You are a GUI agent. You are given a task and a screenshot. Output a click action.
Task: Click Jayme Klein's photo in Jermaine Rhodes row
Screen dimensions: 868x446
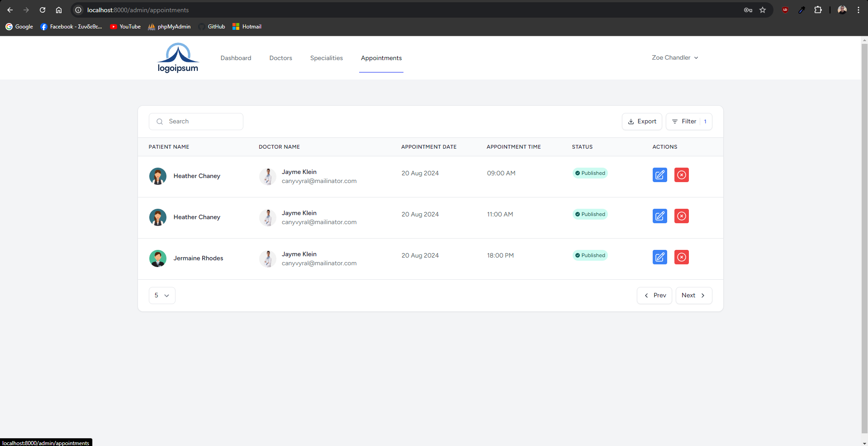point(268,258)
